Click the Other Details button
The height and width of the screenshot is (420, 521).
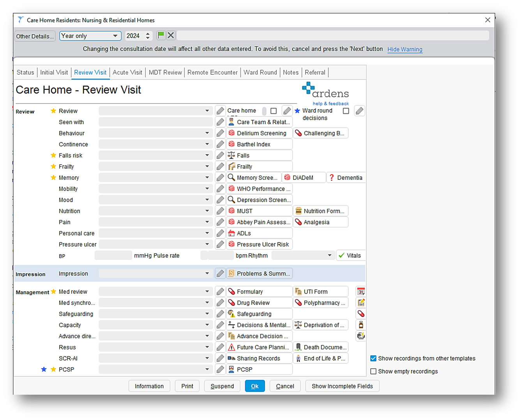(35, 36)
